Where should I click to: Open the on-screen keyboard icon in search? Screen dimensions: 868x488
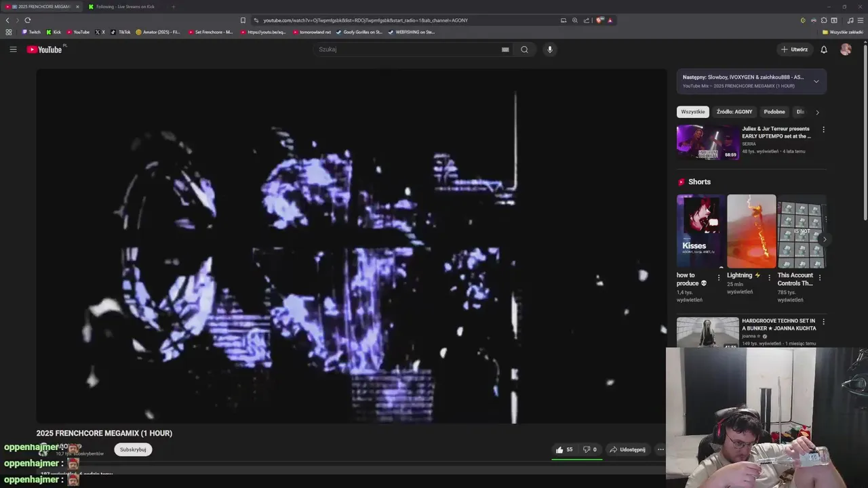click(505, 49)
